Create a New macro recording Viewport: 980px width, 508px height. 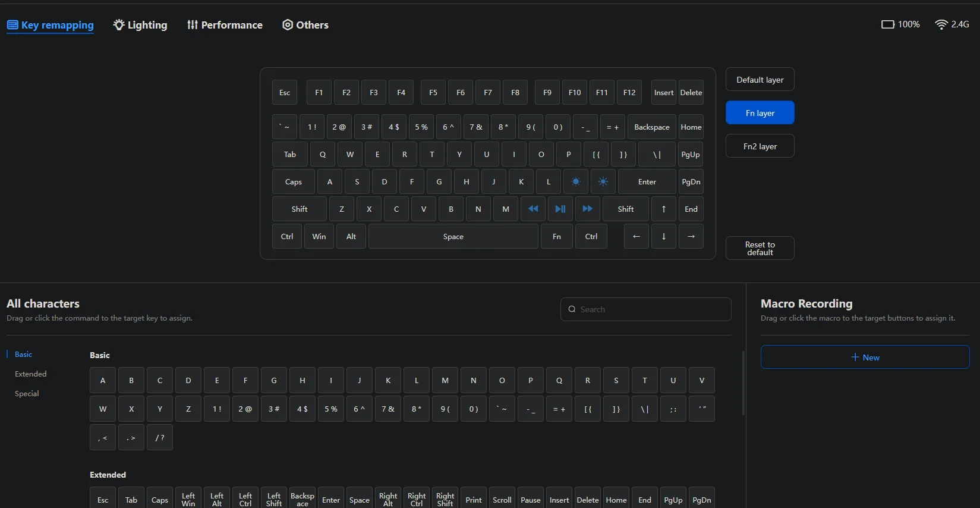[865, 358]
